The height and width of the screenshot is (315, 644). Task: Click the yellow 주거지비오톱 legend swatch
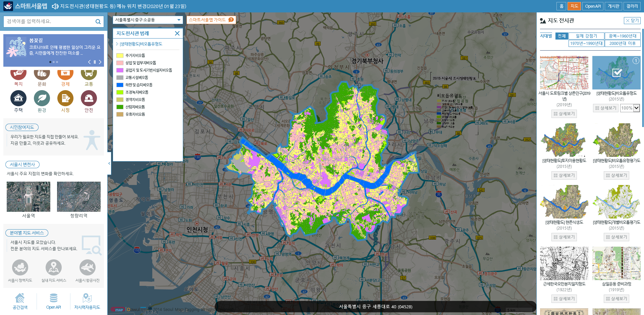pyautogui.click(x=120, y=56)
